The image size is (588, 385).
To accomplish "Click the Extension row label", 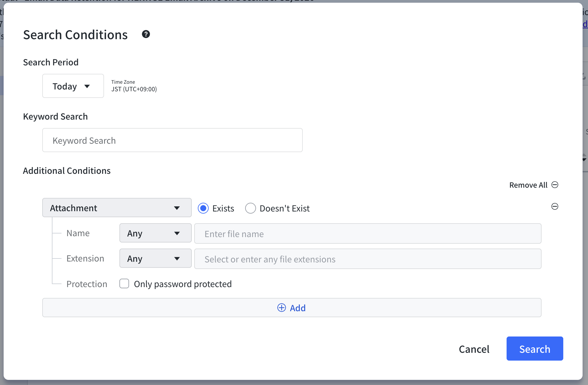I will [85, 258].
